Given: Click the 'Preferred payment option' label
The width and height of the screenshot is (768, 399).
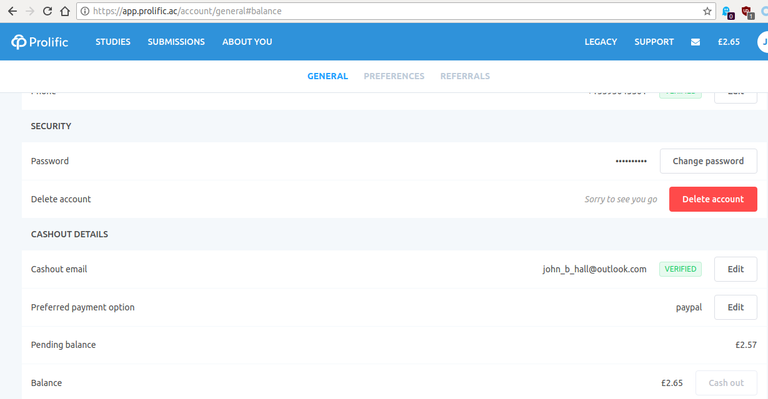Looking at the screenshot, I should (83, 307).
